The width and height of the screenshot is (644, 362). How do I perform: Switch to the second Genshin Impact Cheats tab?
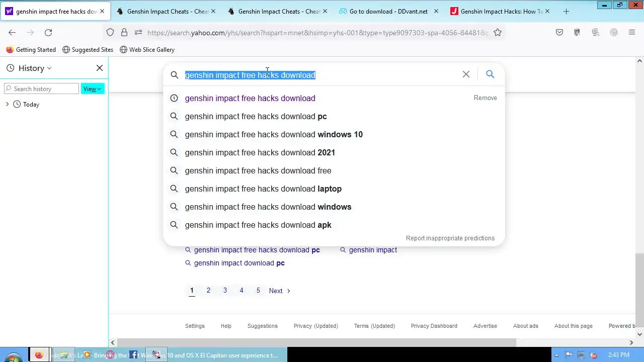166,11
